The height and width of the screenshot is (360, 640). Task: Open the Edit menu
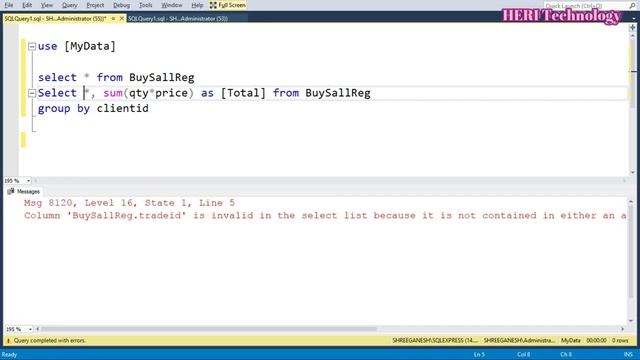pos(27,5)
